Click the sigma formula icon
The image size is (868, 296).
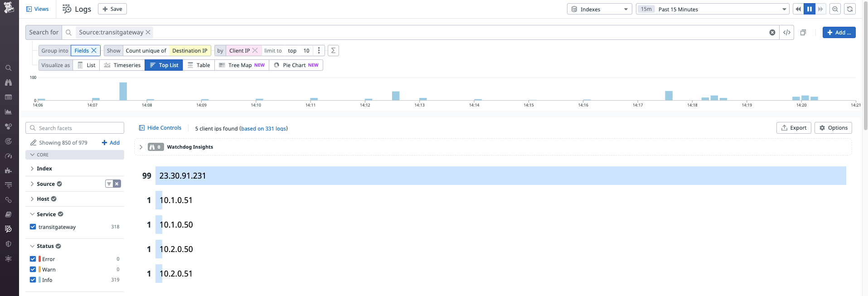333,51
